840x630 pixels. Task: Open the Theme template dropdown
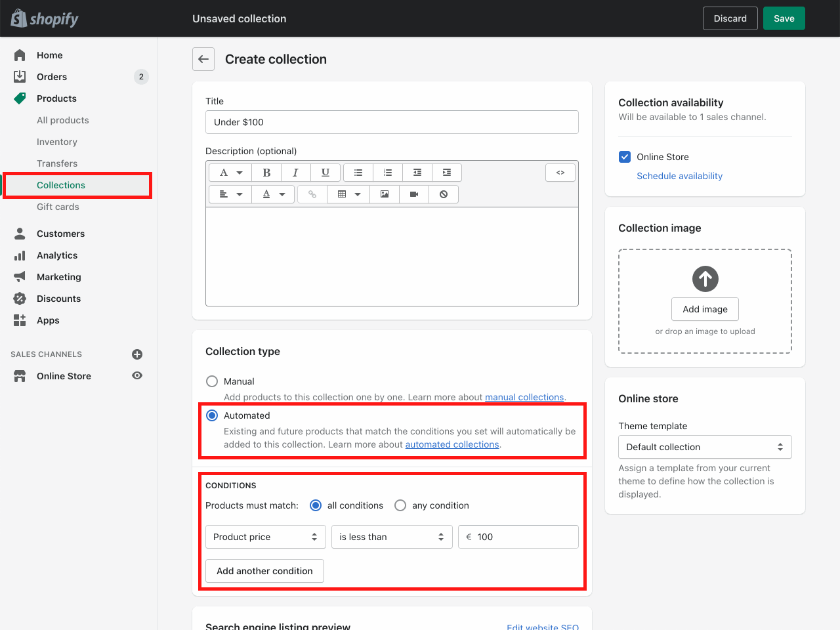pyautogui.click(x=705, y=447)
